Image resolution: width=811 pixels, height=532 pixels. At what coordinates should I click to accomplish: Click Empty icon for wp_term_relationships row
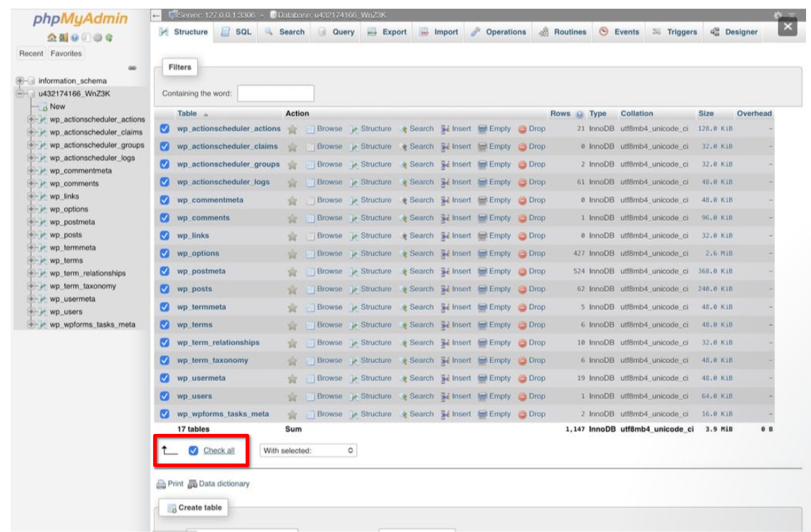[x=482, y=343]
